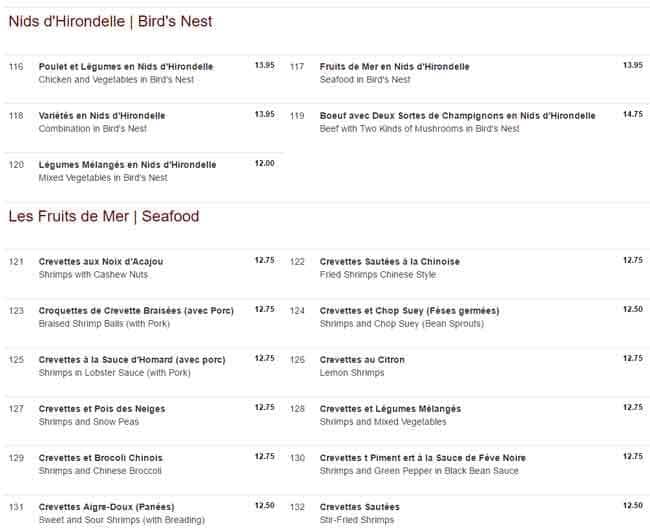This screenshot has width=650, height=532.
Task: Click the 14.75 price for item 119
Action: point(632,114)
